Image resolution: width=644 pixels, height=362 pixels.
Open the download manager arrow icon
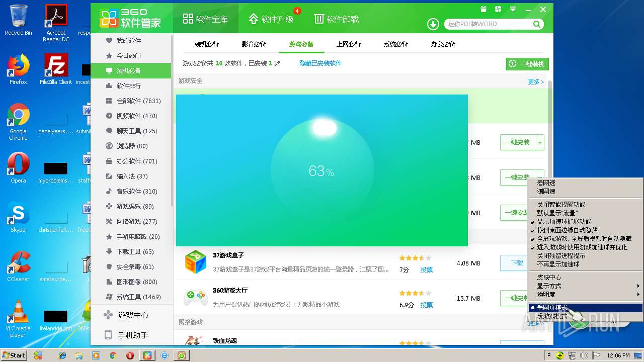pos(433,24)
